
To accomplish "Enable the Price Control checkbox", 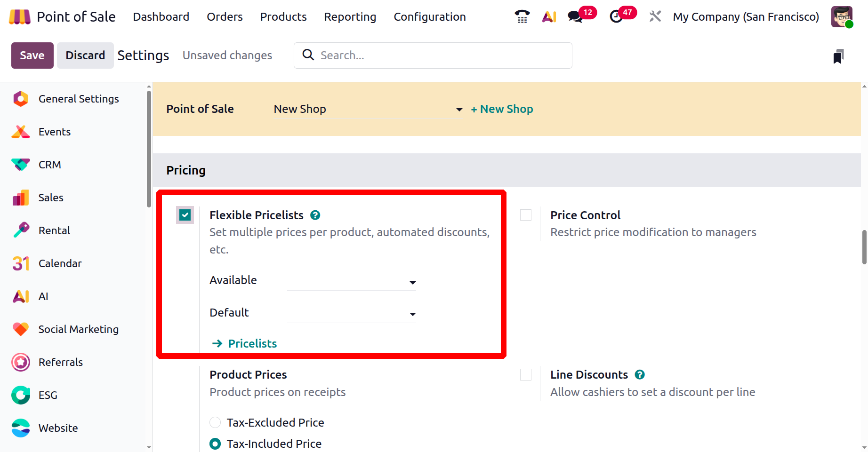I will (526, 215).
